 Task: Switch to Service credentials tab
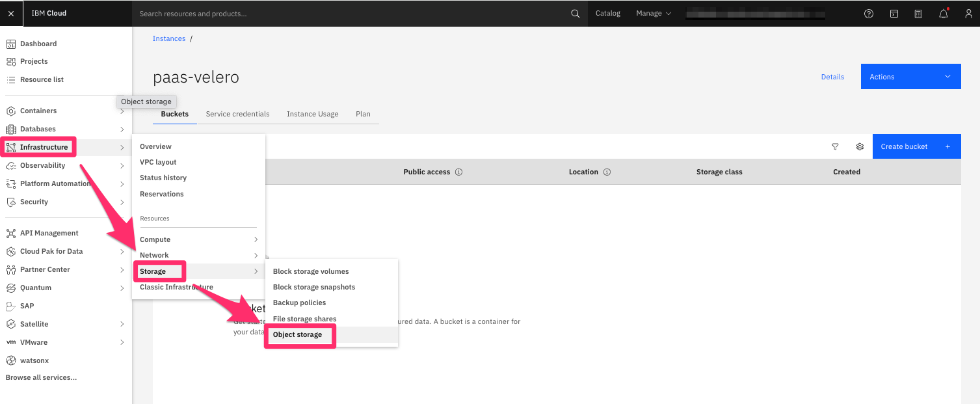coord(237,114)
